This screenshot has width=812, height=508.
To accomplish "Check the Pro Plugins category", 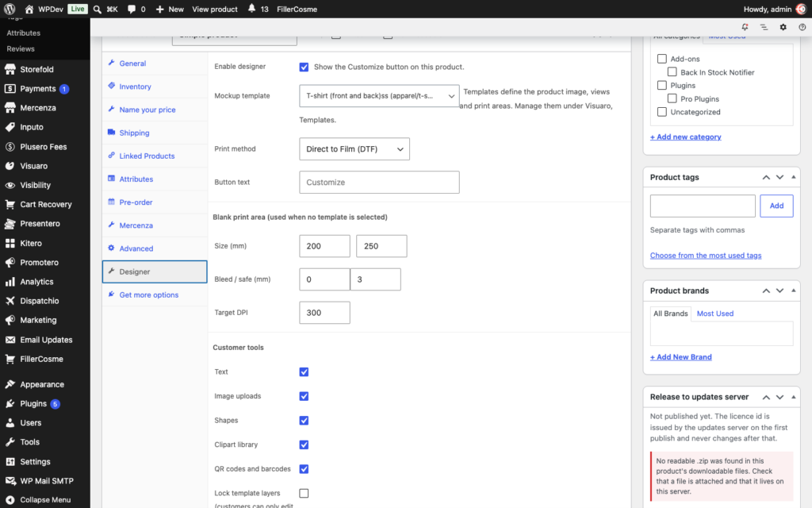I will [672, 98].
